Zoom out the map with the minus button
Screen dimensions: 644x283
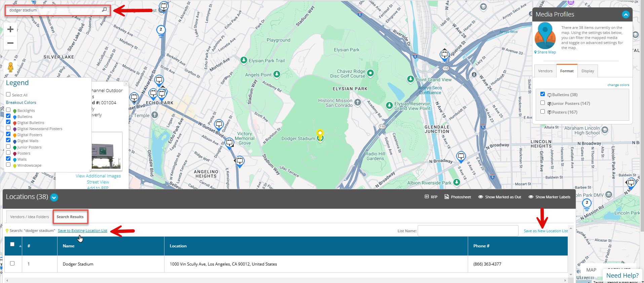pyautogui.click(x=10, y=43)
